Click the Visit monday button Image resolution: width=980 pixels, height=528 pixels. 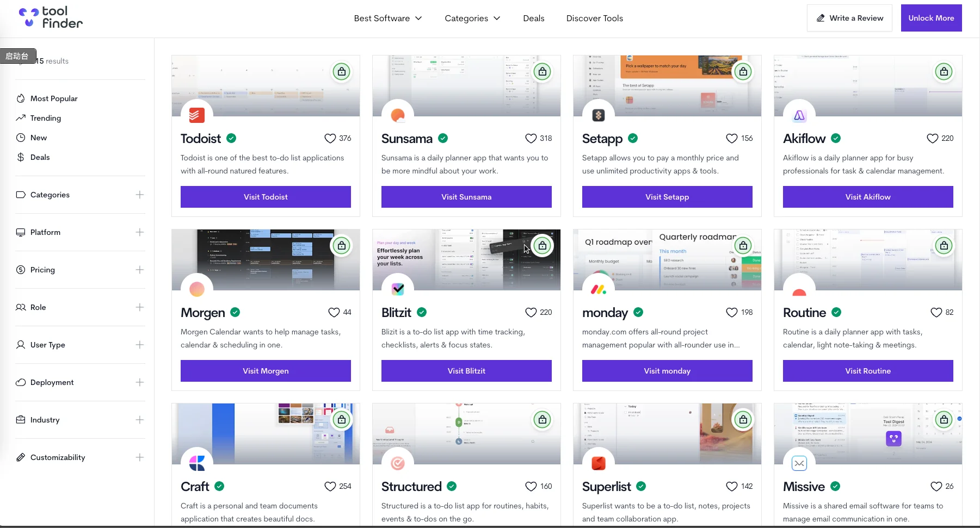pos(667,371)
